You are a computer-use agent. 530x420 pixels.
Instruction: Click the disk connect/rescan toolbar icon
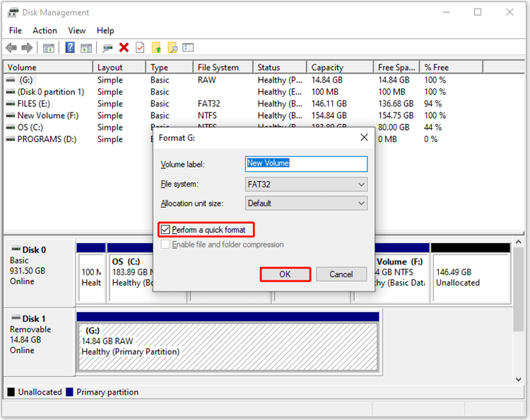pyautogui.click(x=107, y=48)
